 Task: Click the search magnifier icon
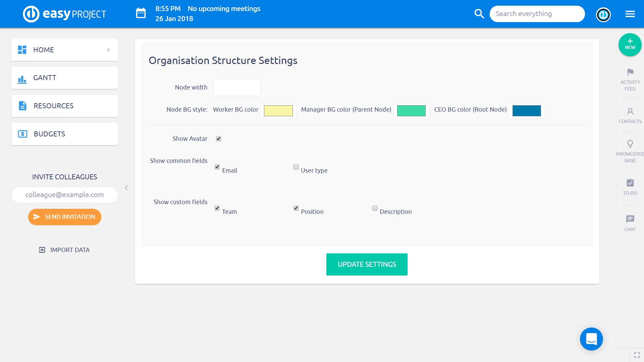click(479, 14)
